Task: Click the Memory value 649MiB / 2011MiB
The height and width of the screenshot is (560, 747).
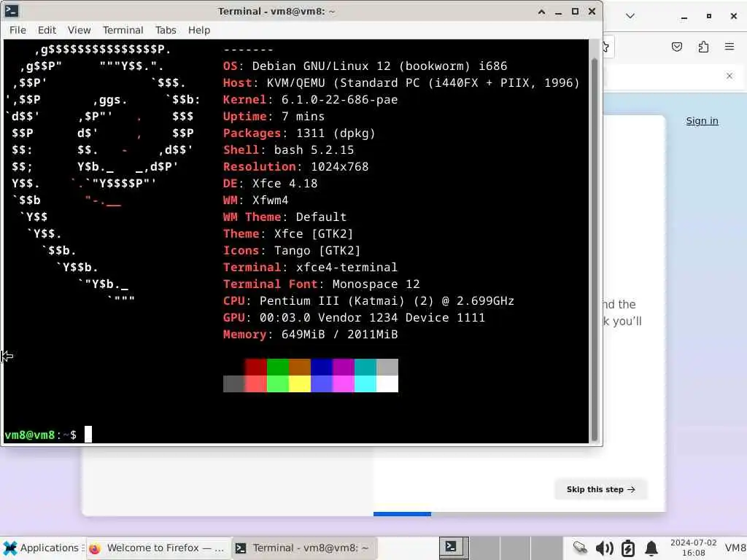Action: (x=339, y=334)
